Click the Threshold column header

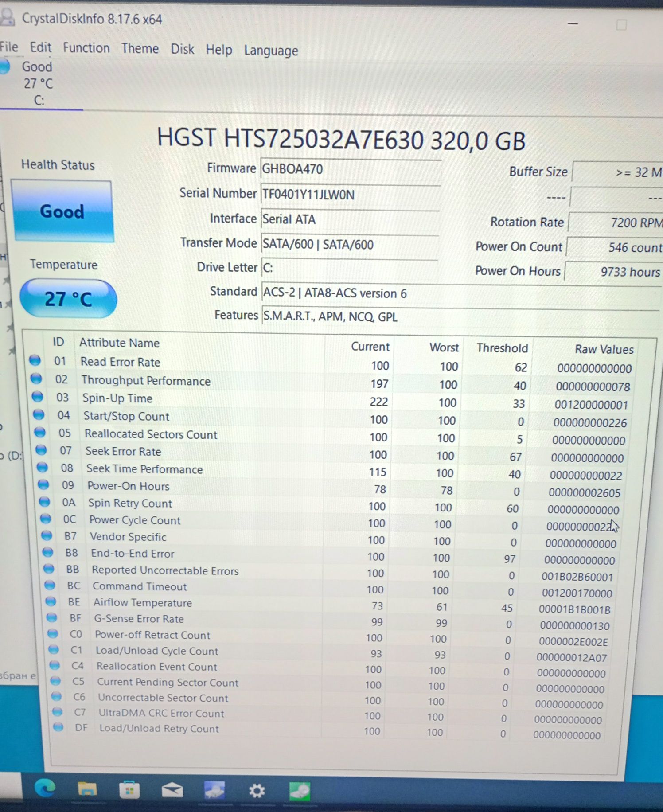click(x=502, y=348)
